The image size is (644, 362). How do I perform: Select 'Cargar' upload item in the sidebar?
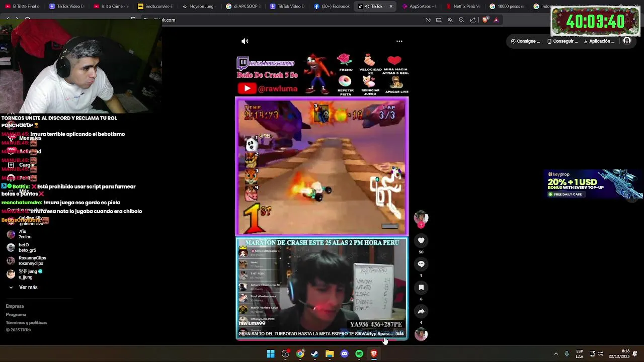[x=22, y=165]
